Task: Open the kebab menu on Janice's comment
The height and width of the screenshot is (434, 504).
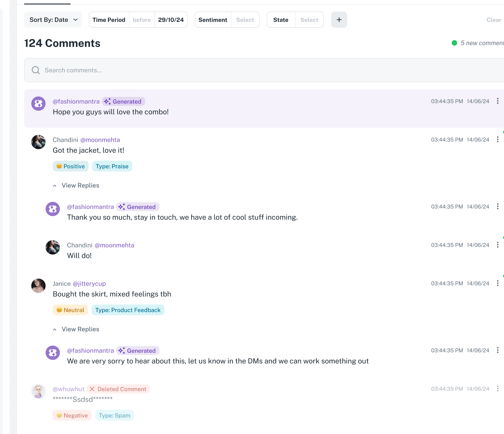Action: (498, 283)
